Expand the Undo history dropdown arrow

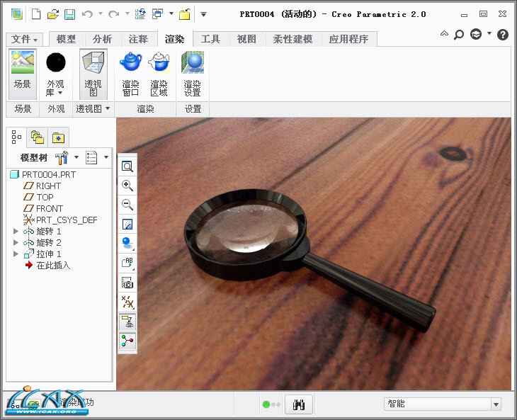(101, 14)
